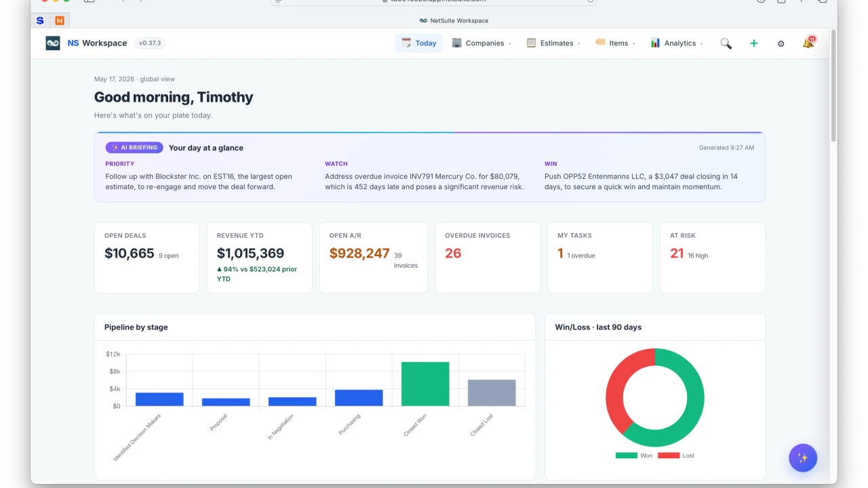Expand the Analytics dropdown menu
Viewport: 868px width, 488px height.
pyautogui.click(x=676, y=43)
